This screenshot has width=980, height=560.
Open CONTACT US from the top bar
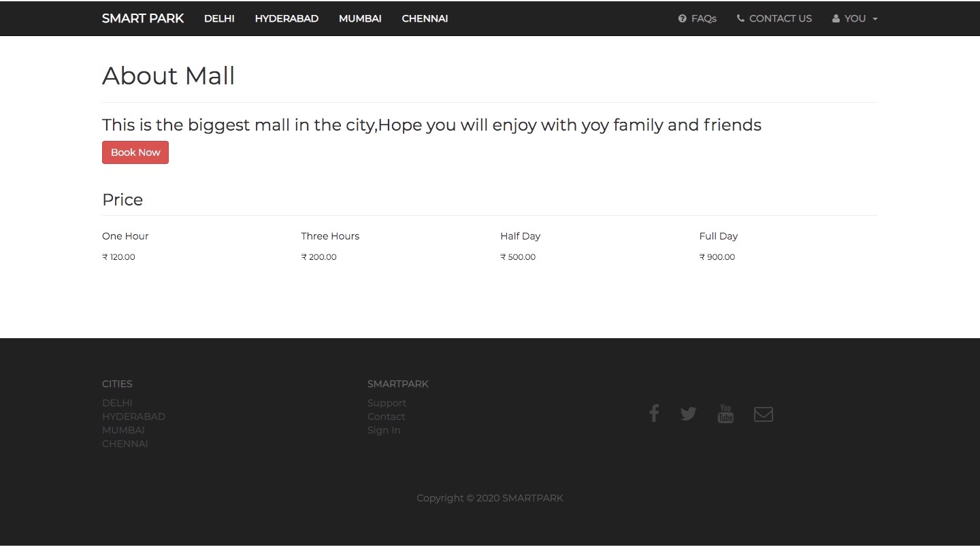coord(781,18)
